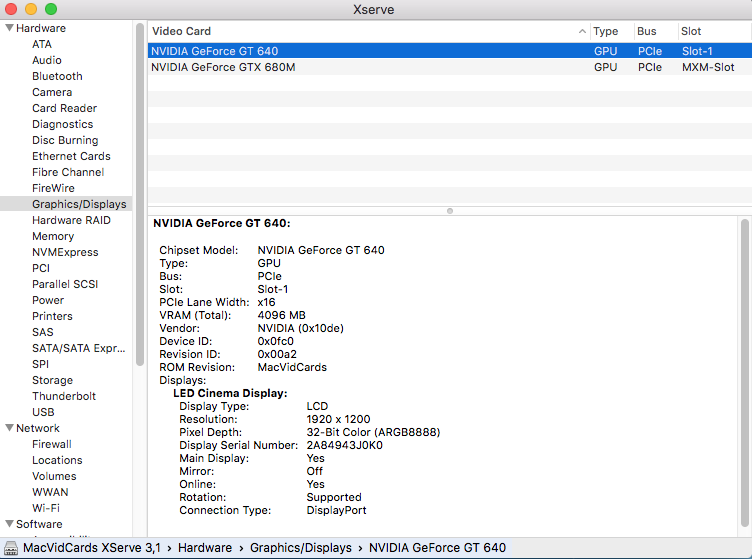Select Audio in the sidebar

(x=47, y=60)
